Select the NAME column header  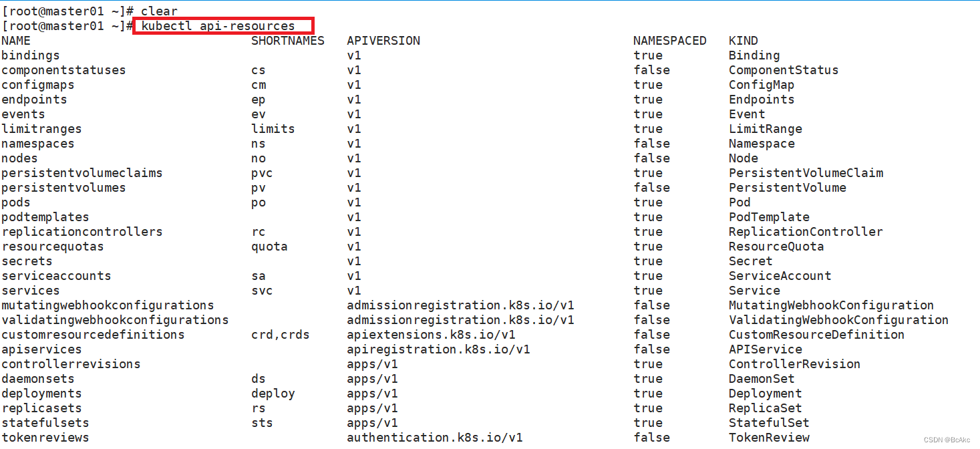[16, 41]
